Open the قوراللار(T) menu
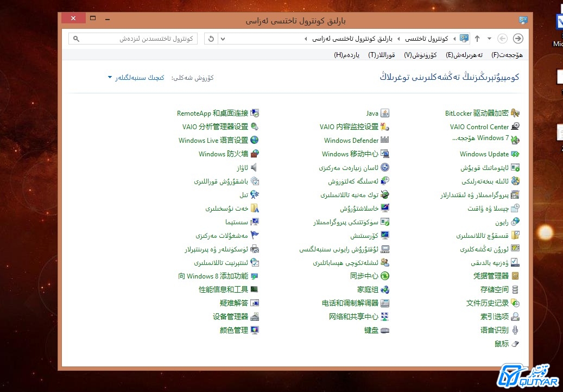Screen dimensions: 563x392 (x=382, y=55)
